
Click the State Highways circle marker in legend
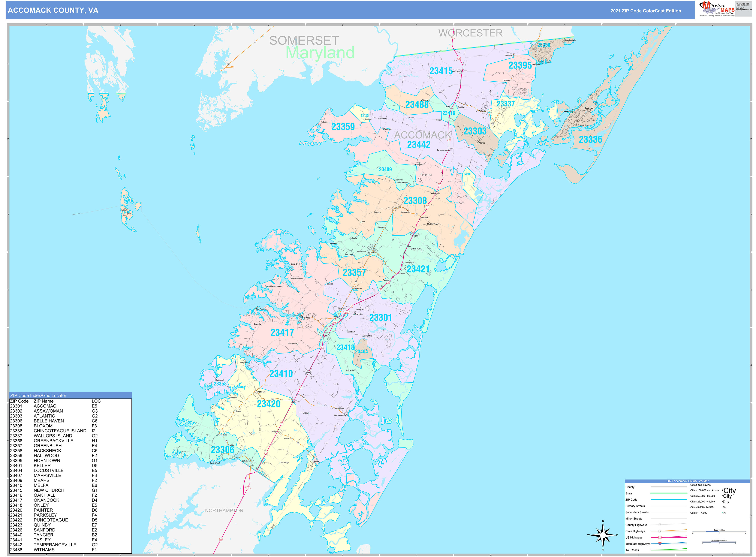(660, 531)
